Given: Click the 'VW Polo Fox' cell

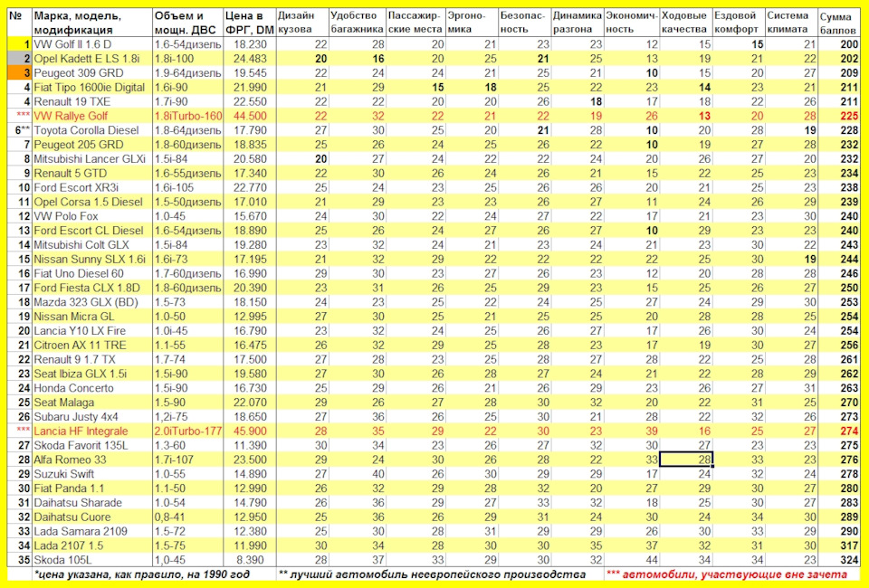Looking at the screenshot, I should [x=92, y=216].
